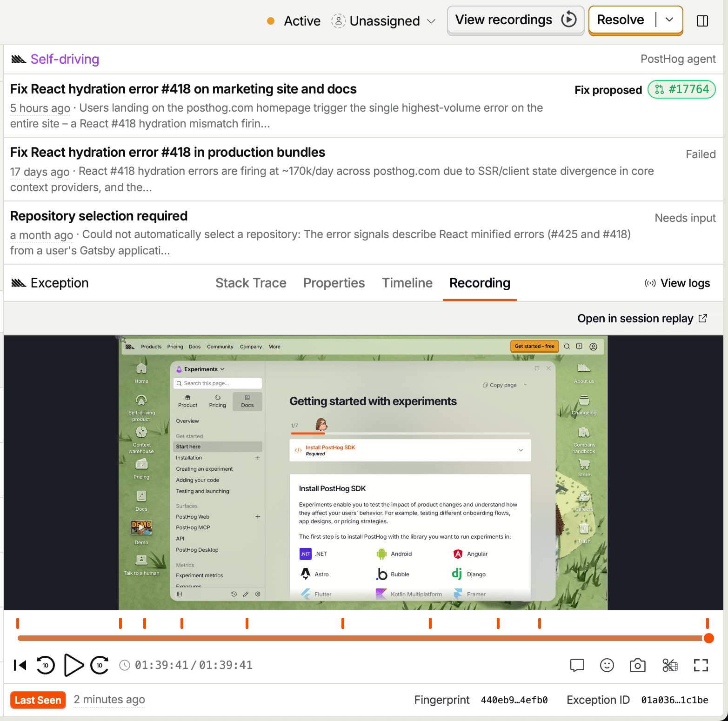Screen dimensions: 728x721
Task: Click the Exception ID value 01a036…1c1be
Action: pos(675,700)
